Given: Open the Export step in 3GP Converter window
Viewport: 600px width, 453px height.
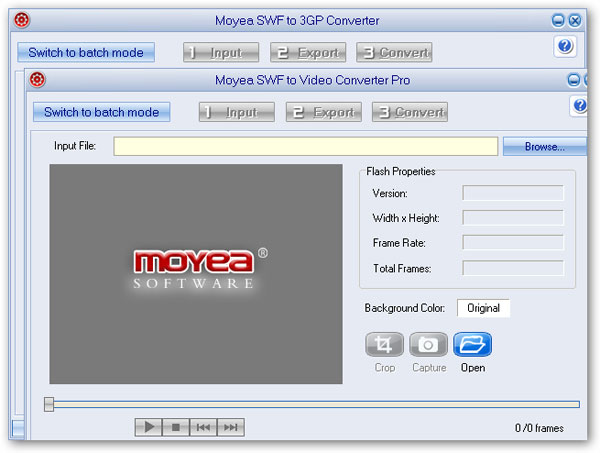Looking at the screenshot, I should (308, 52).
